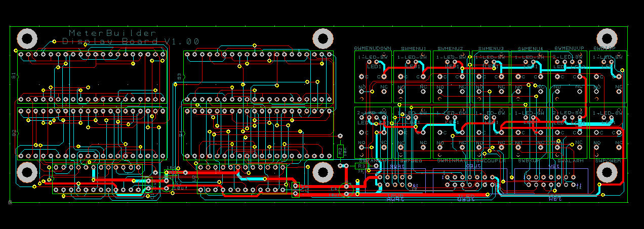Screen dimensions: 644x229
Task: Select the Display Board V1.00 silkscreen text
Action: click(131, 41)
